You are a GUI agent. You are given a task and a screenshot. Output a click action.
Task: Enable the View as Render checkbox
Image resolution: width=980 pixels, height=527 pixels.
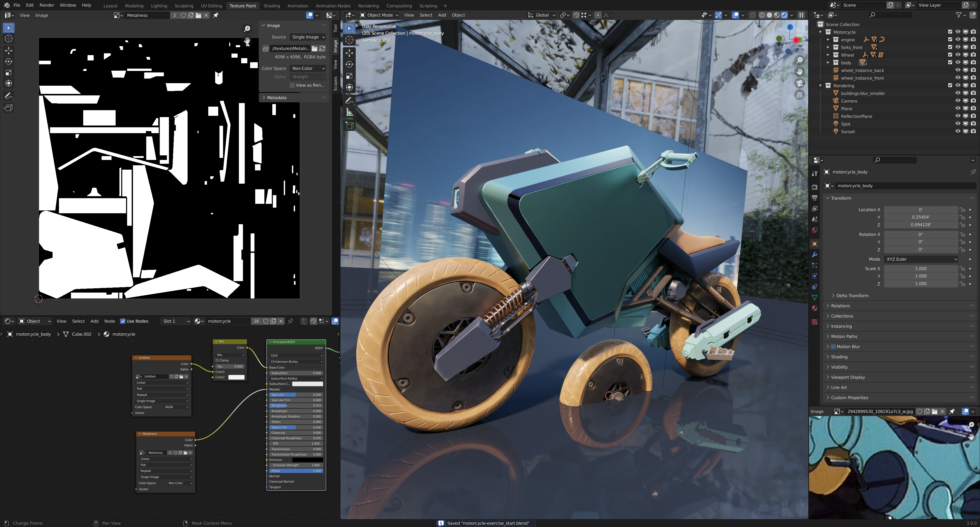[x=292, y=85]
